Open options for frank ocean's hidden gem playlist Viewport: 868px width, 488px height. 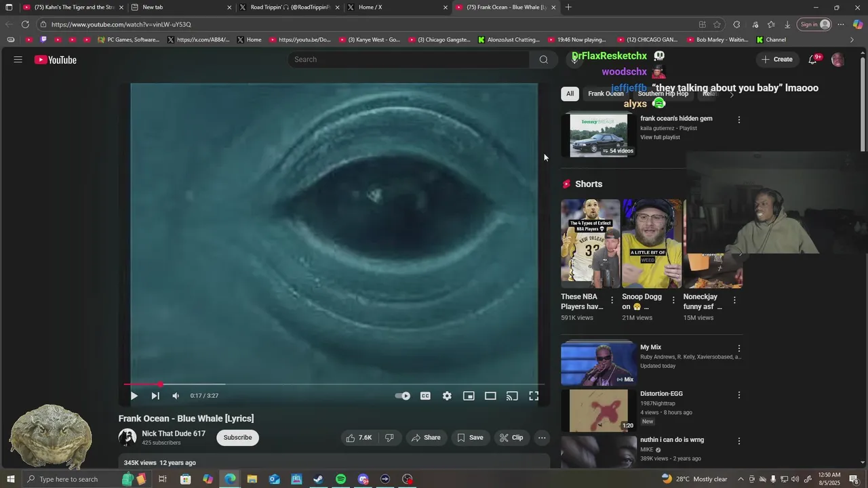tap(739, 120)
